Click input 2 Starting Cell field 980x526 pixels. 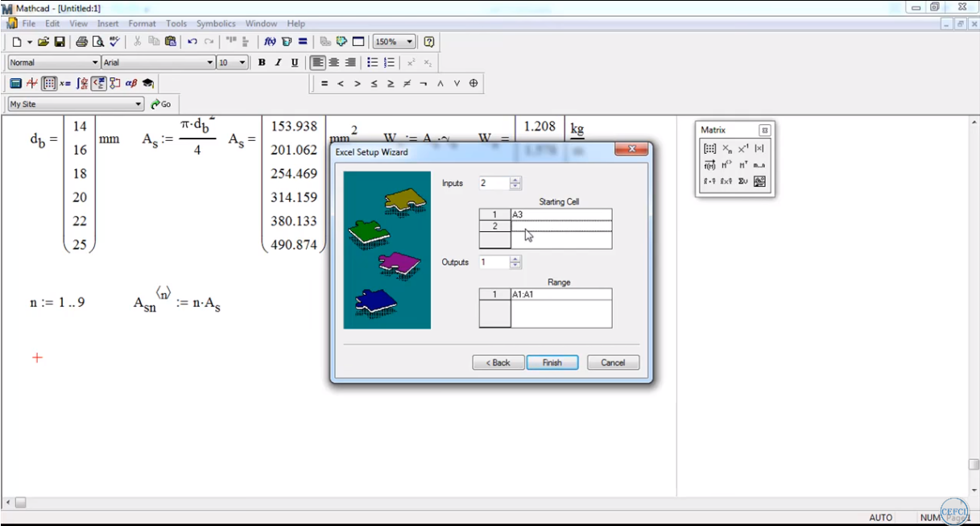[x=561, y=226]
